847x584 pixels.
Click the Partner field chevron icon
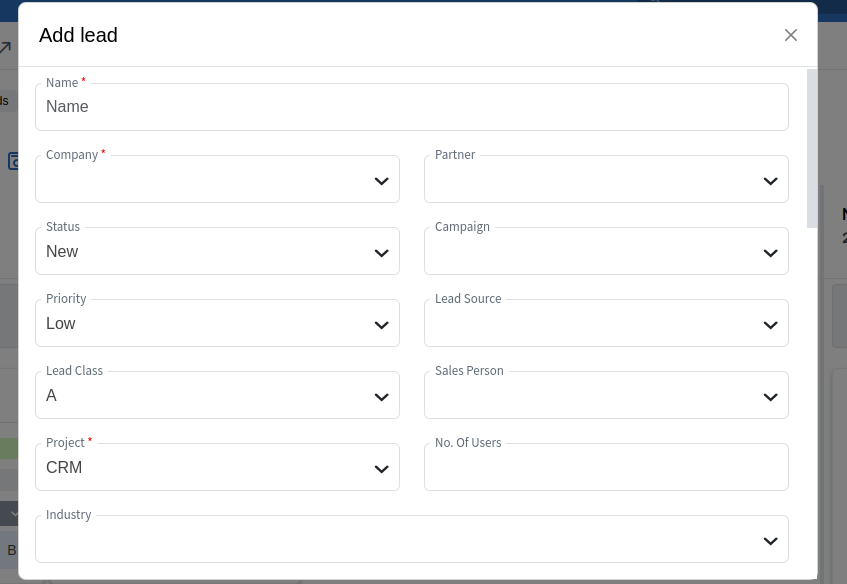point(770,181)
